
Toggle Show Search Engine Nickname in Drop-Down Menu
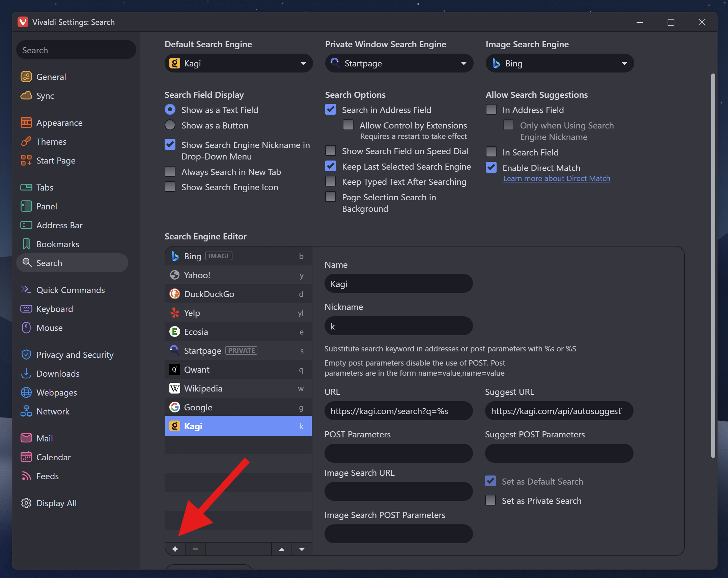[170, 144]
